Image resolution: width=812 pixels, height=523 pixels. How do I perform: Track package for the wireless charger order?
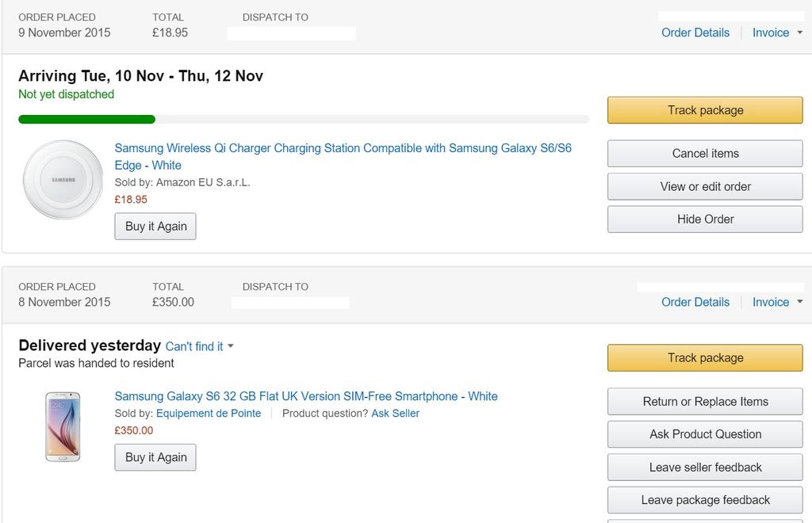(x=705, y=110)
